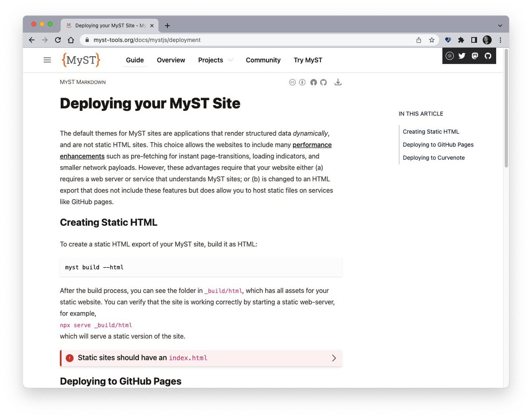The image size is (532, 418).
Task: Open the Extensions puzzle icon
Action: [x=461, y=40]
